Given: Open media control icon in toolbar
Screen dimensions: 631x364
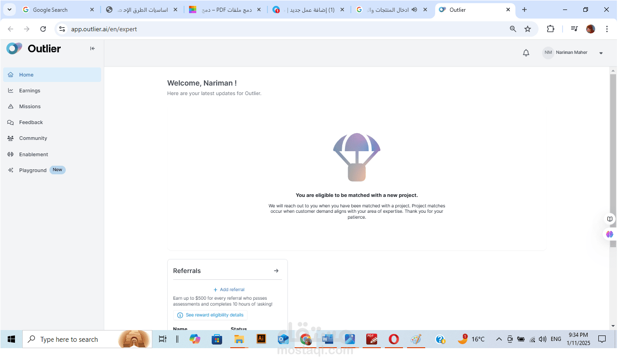Looking at the screenshot, I should [x=574, y=29].
